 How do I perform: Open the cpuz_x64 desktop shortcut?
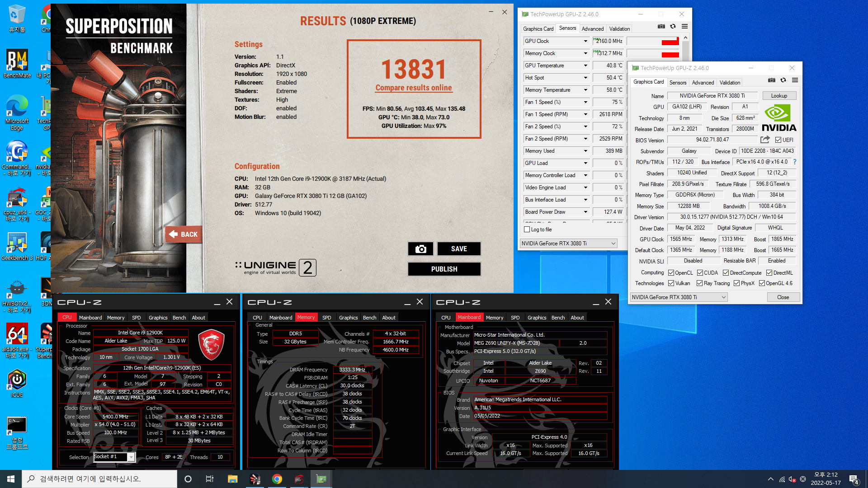coord(17,204)
